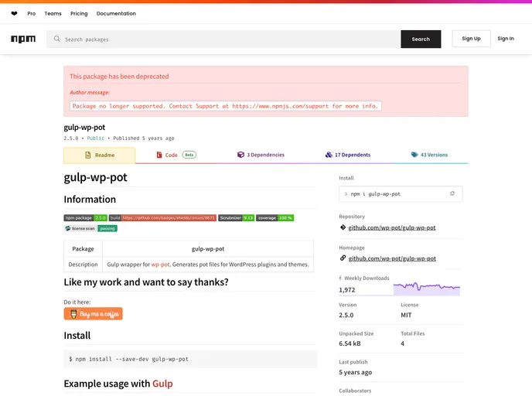
Task: Click the 6.54 kB unpacked size value
Action: (350, 343)
